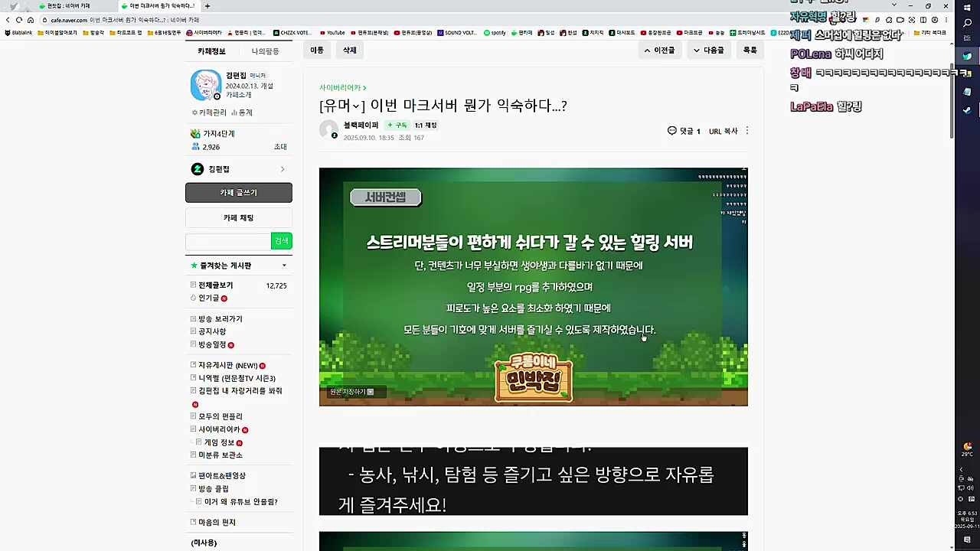980x551 pixels.
Task: Collapse the 즐겨찾는 게시판 dropdown arrow
Action: [284, 266]
